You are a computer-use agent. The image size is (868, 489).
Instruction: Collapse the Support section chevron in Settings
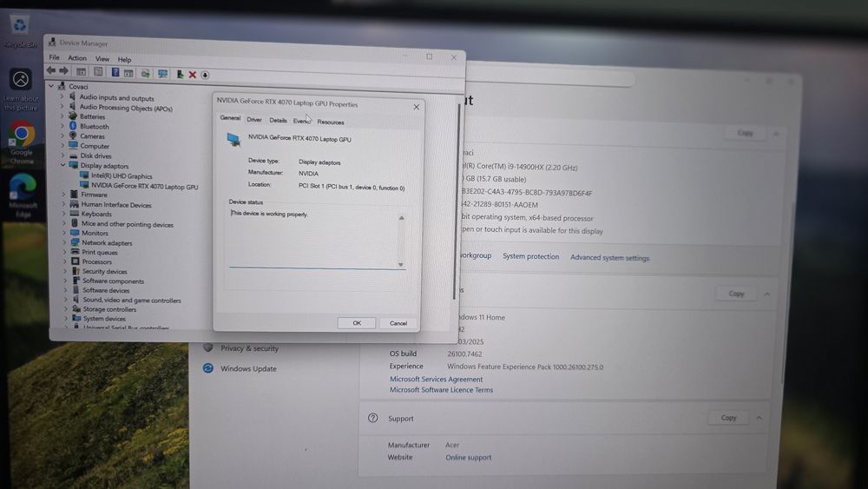(x=759, y=418)
